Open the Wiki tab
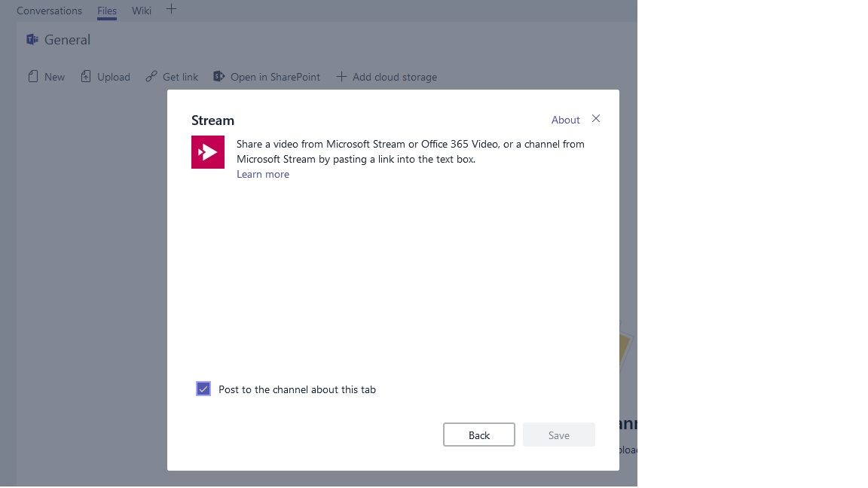Screen dimensions: 868x488 (141, 11)
